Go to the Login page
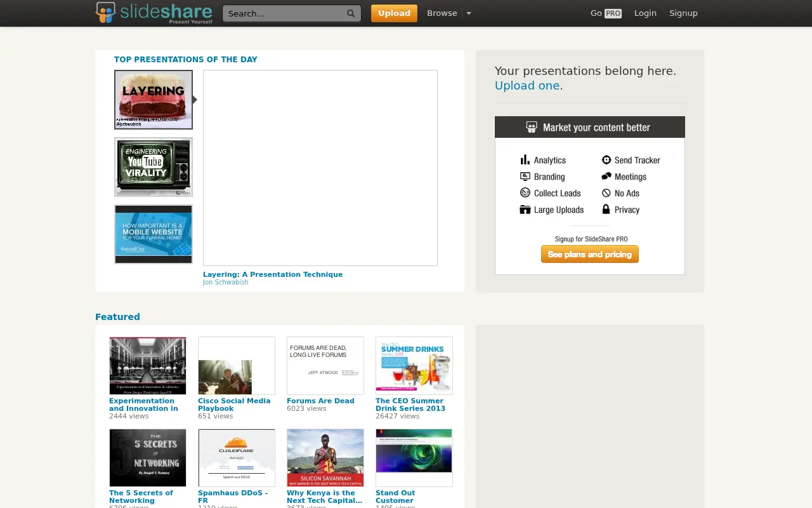812x508 pixels. (x=645, y=13)
